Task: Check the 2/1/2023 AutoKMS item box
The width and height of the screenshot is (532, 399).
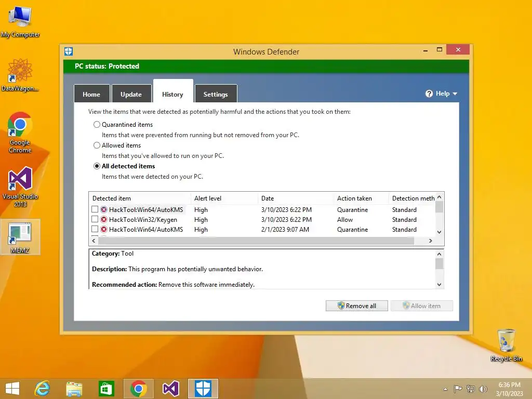Action: (95, 229)
